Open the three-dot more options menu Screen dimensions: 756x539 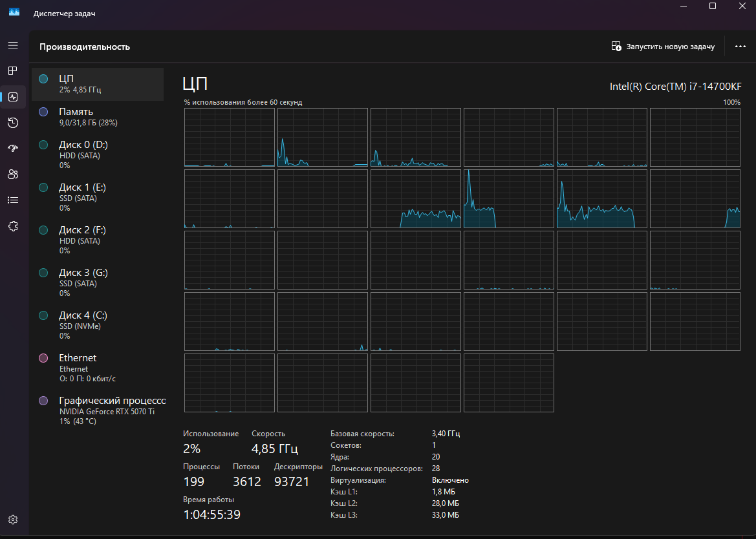(740, 47)
